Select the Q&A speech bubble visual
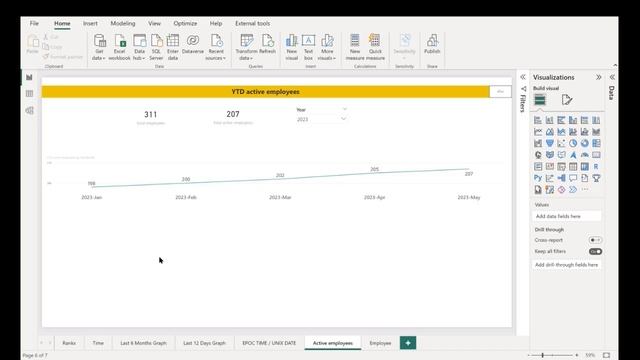Viewport: 640px width, 360px height. coord(573,178)
